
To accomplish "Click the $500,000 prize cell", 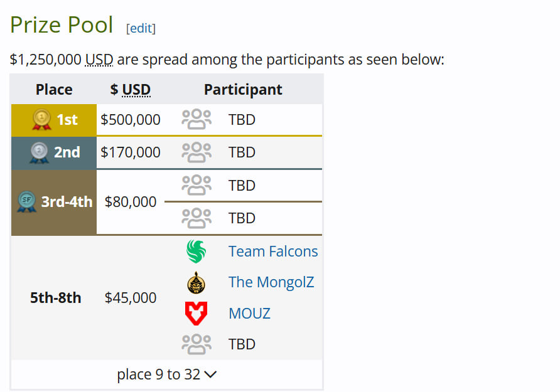I will point(131,119).
